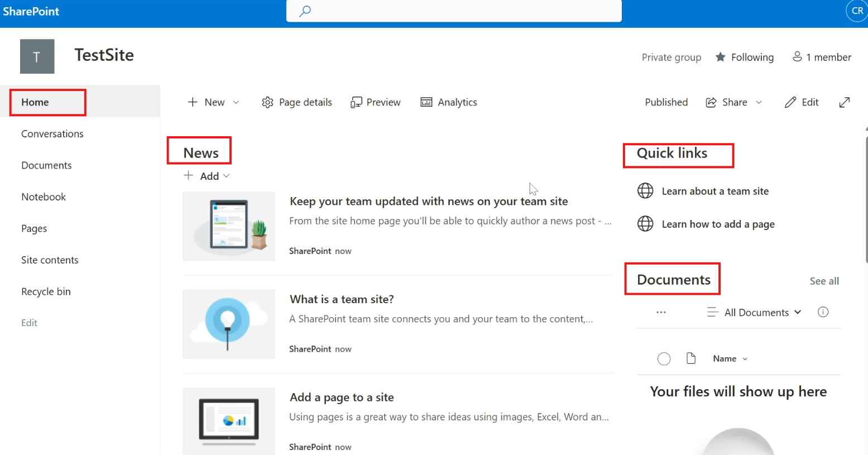The height and width of the screenshot is (455, 868).
Task: Open the Learn about a team site link
Action: 715,191
